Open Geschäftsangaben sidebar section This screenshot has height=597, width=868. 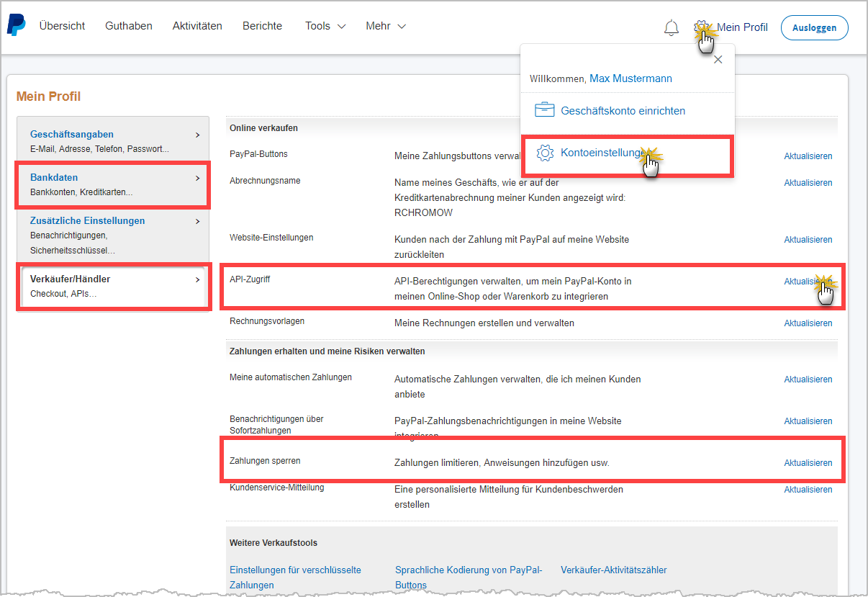click(72, 135)
